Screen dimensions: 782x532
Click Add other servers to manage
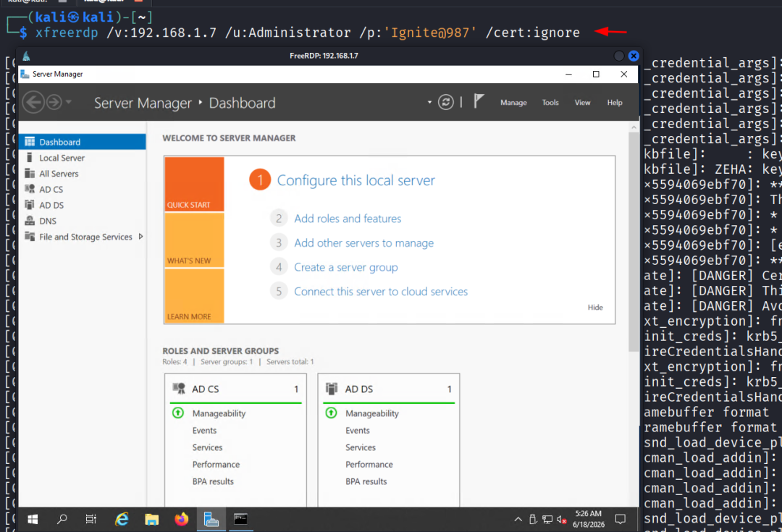[364, 242]
